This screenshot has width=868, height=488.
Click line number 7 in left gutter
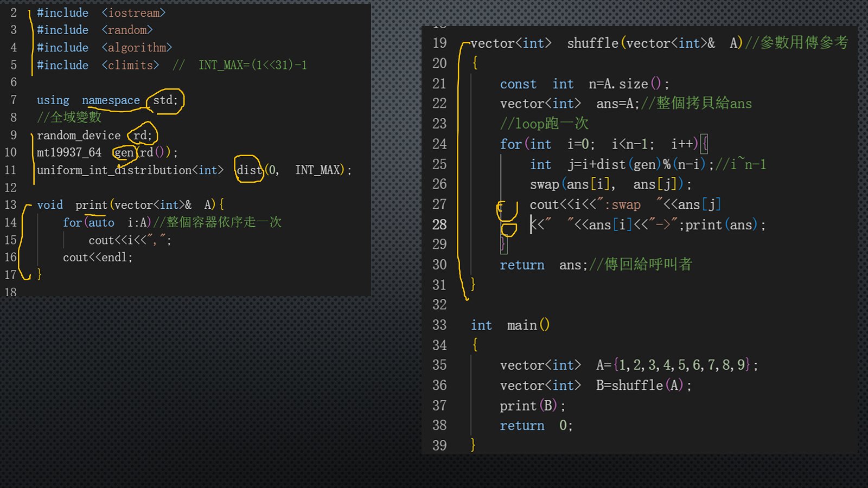14,100
